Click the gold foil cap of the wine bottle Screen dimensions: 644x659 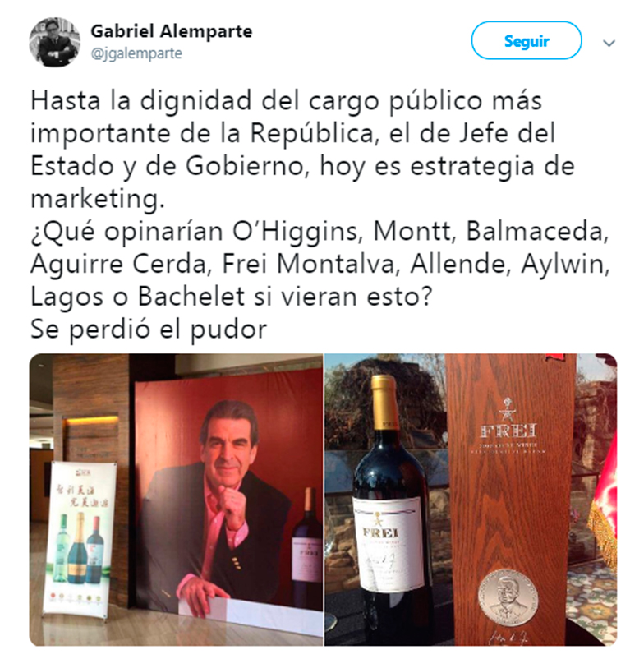click(x=384, y=402)
